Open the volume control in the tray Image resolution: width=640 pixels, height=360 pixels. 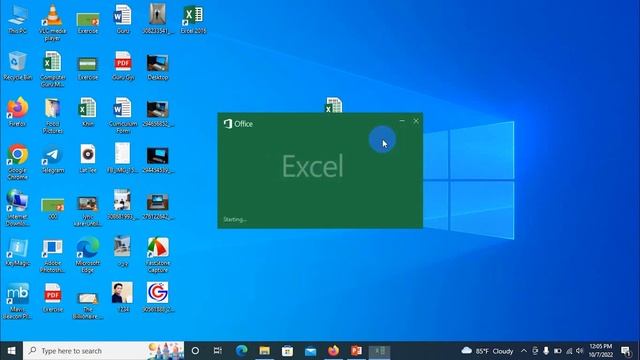(580, 351)
